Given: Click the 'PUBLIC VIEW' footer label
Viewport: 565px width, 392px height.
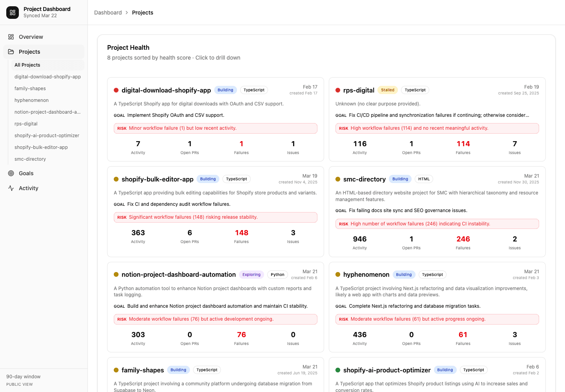Looking at the screenshot, I should coord(20,385).
